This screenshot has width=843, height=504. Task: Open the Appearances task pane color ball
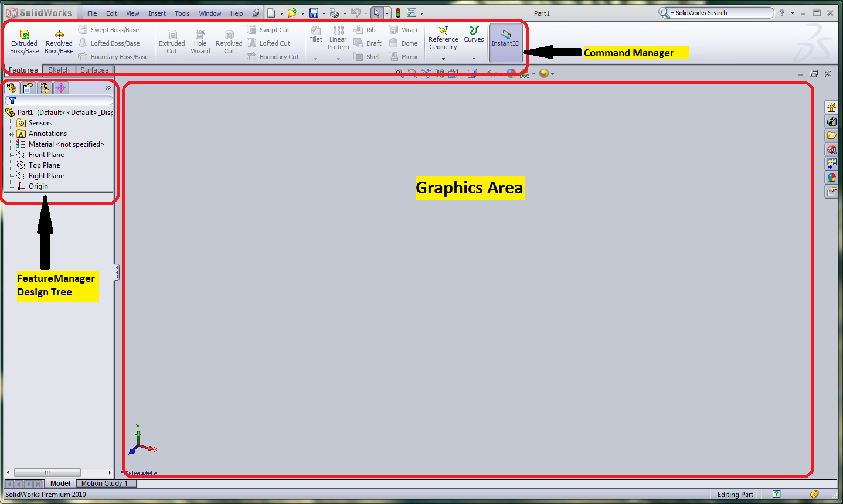pos(831,178)
